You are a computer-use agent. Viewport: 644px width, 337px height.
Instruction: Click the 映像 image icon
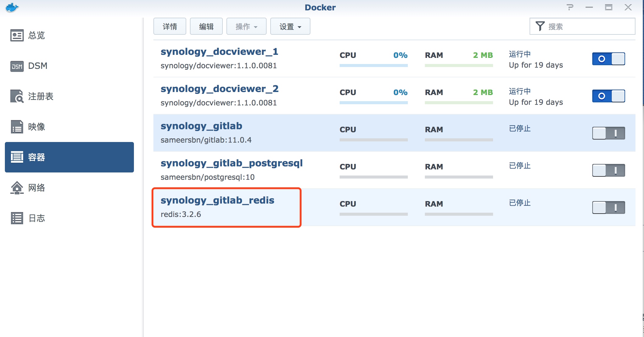[x=17, y=127]
